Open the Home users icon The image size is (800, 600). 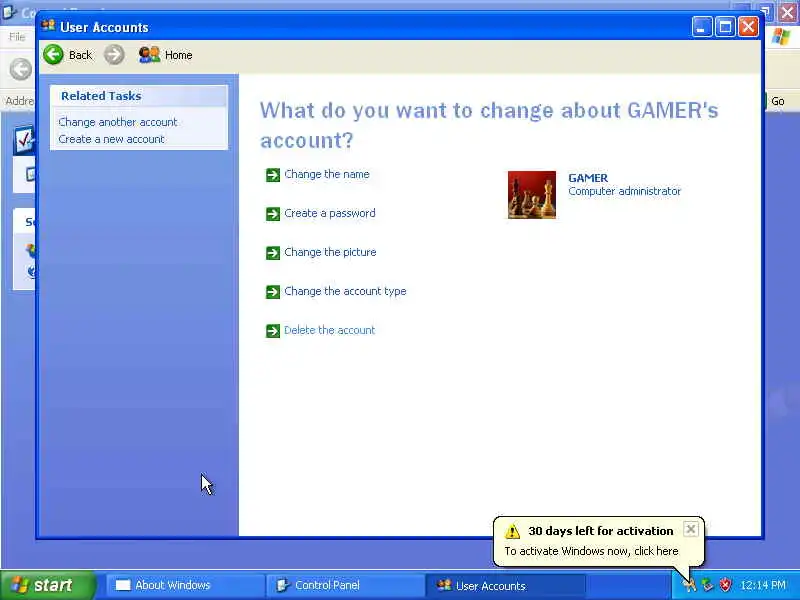[x=149, y=55]
